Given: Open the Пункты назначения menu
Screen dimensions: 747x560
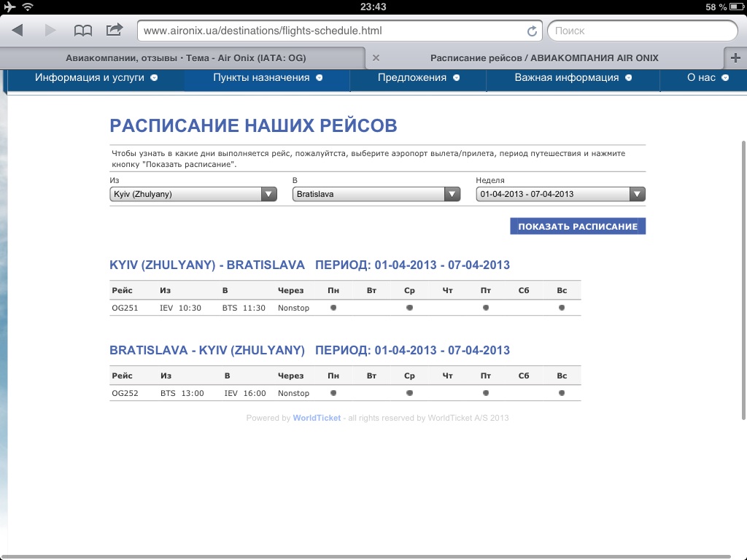Looking at the screenshot, I should pyautogui.click(x=268, y=78).
